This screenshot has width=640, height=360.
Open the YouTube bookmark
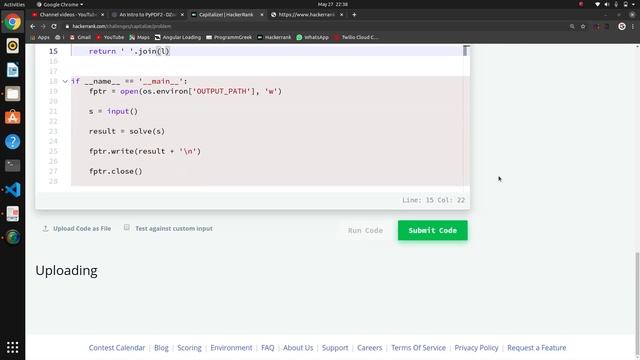pyautogui.click(x=110, y=37)
